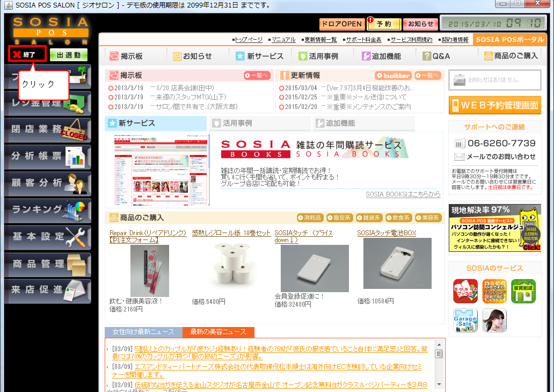Screen dimensions: 554x392
Task: Open 商品管理 product boxes icon
Action: [47, 264]
